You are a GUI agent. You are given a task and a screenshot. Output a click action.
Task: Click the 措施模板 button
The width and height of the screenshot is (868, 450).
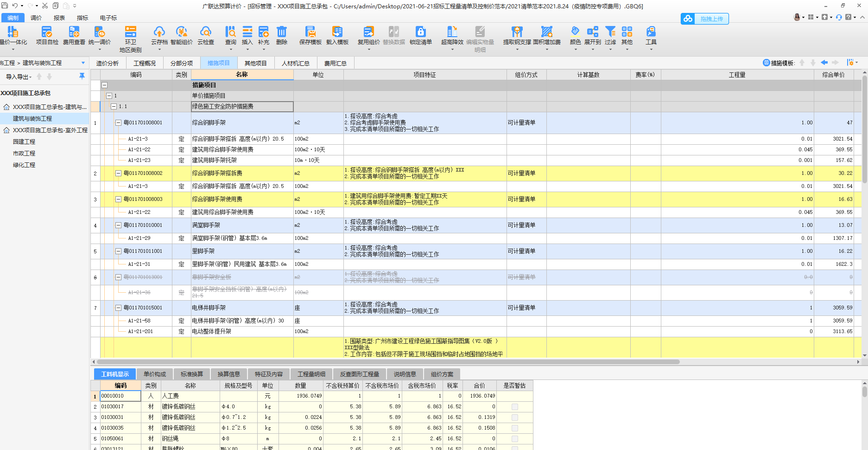point(779,63)
